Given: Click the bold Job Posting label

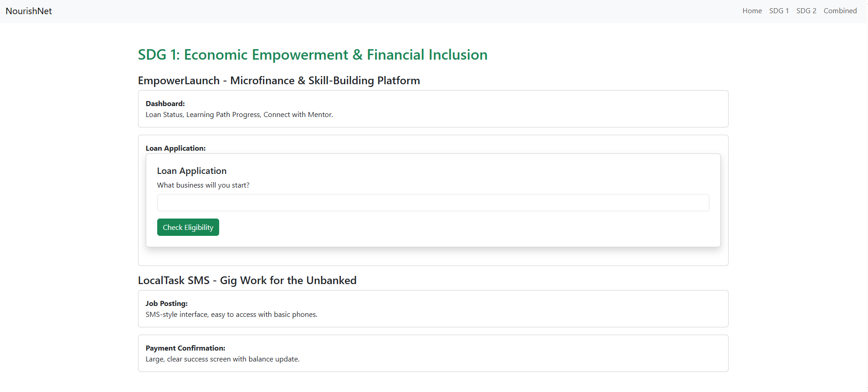Looking at the screenshot, I should 166,304.
